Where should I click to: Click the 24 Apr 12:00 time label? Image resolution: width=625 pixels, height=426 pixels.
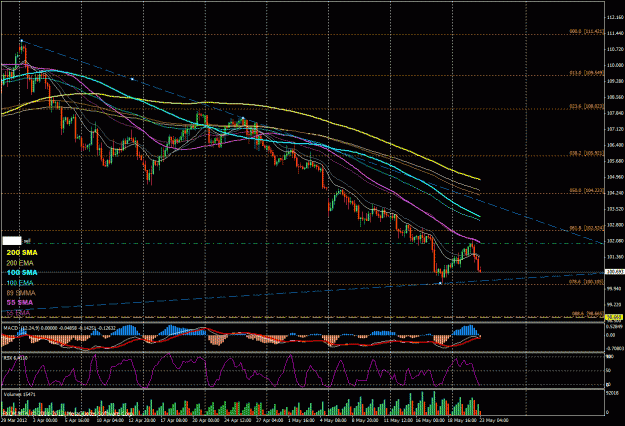click(x=238, y=420)
